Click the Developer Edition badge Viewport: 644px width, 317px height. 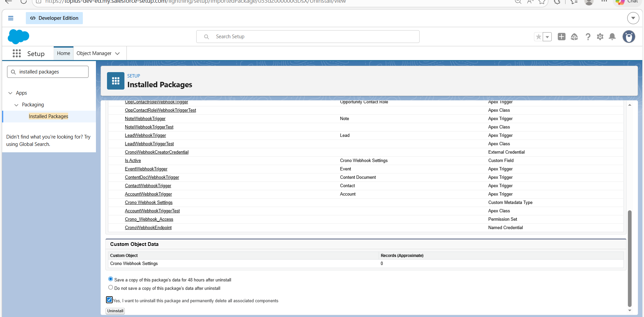point(54,18)
